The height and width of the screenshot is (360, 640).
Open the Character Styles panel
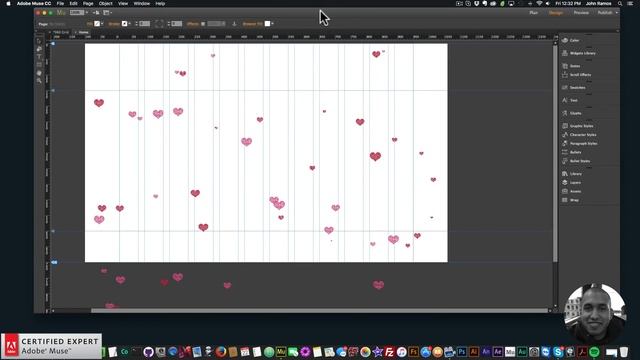click(x=579, y=135)
